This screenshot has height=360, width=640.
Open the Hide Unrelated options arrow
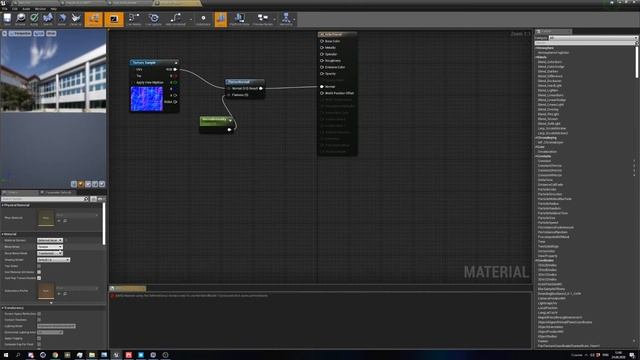[x=190, y=19]
